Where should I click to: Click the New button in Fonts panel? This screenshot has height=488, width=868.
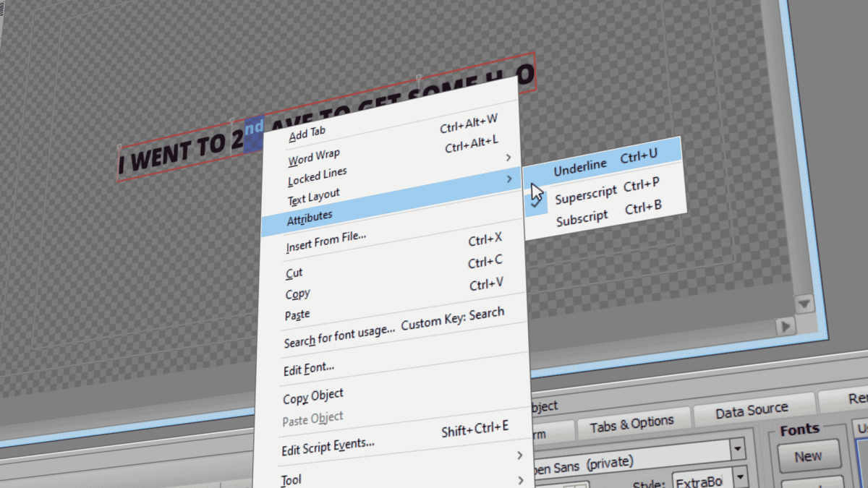coord(809,457)
